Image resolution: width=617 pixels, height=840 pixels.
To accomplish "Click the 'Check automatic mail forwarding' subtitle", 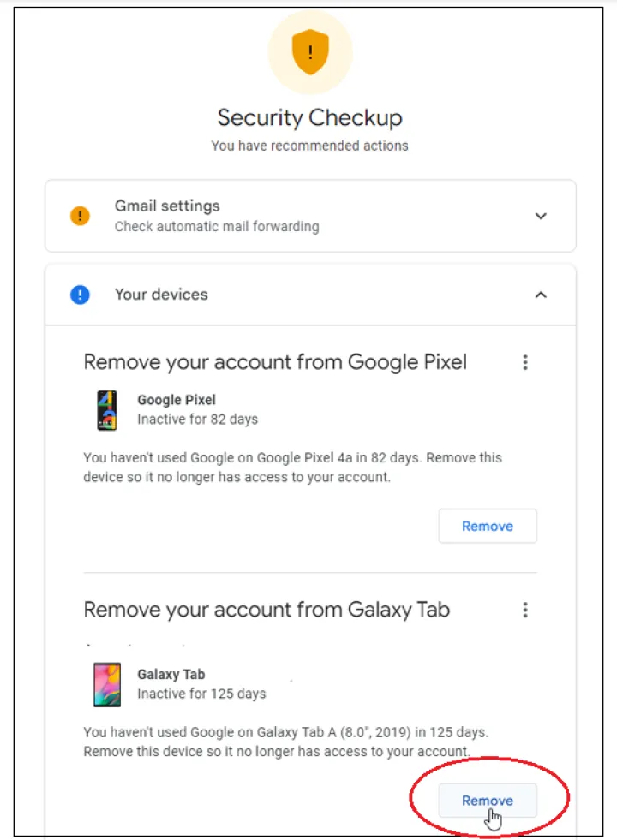I will tap(217, 227).
